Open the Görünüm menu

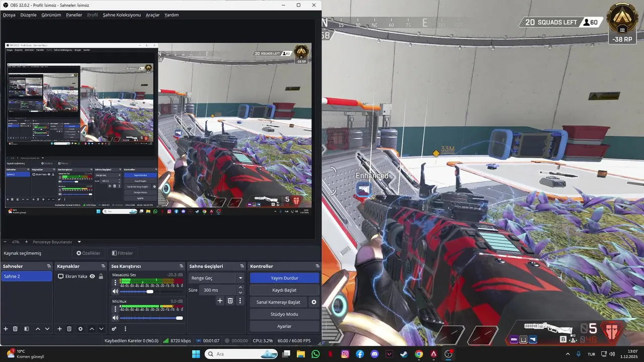click(51, 15)
